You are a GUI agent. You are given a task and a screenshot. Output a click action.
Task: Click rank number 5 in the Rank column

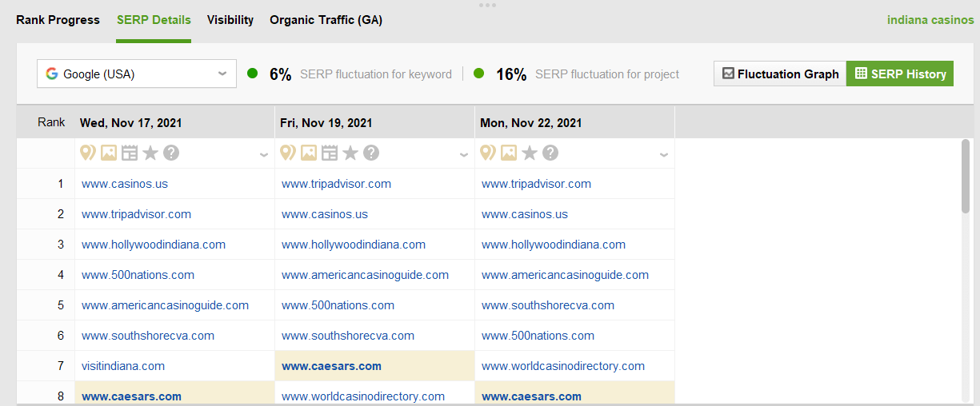point(61,305)
